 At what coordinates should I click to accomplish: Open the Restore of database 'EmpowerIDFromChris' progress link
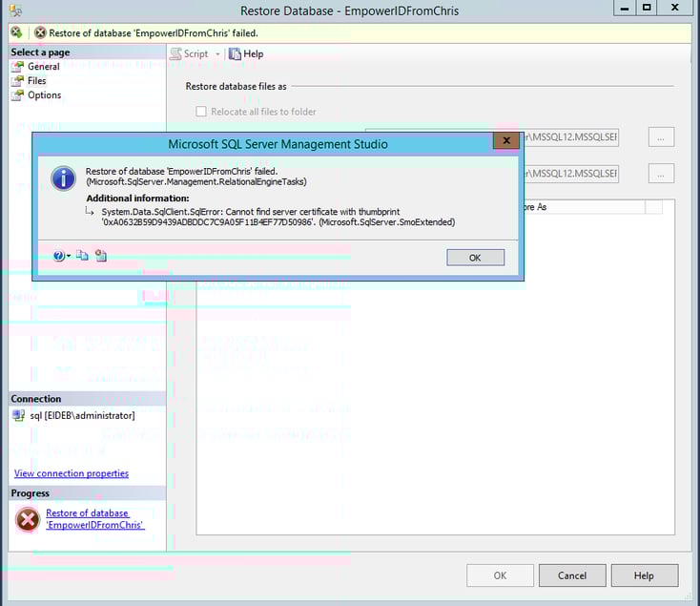[x=94, y=519]
